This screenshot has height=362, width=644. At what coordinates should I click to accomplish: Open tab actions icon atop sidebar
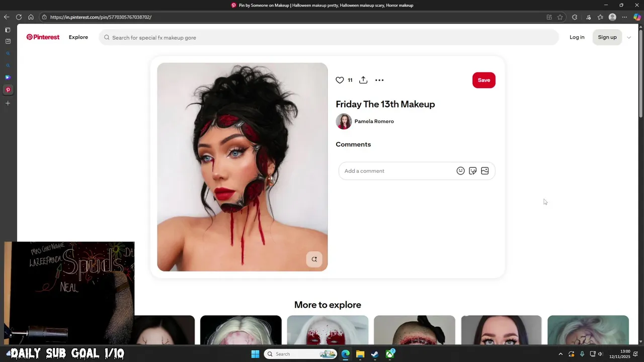tap(8, 30)
